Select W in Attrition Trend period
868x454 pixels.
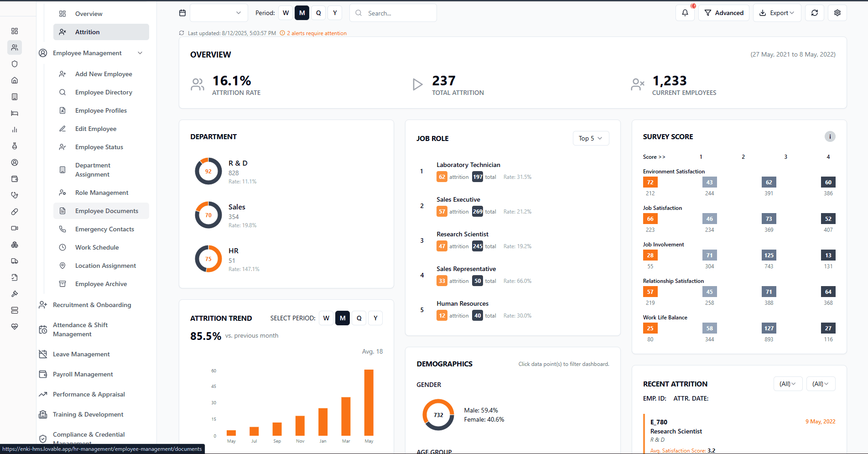pos(326,318)
